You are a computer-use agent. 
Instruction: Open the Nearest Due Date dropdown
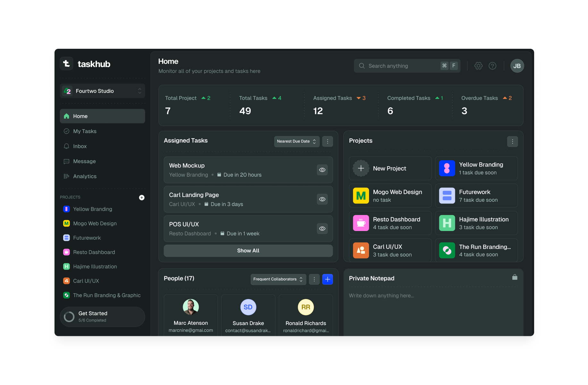tap(297, 141)
